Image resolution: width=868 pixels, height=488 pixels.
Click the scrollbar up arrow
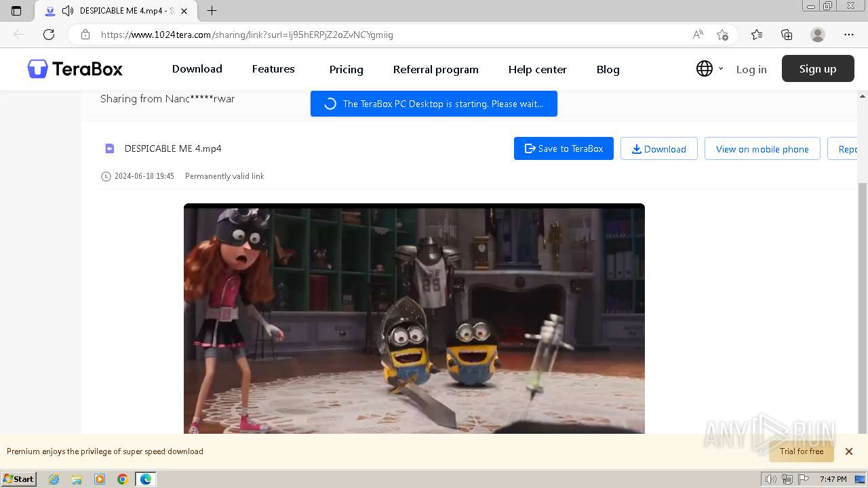[x=863, y=96]
